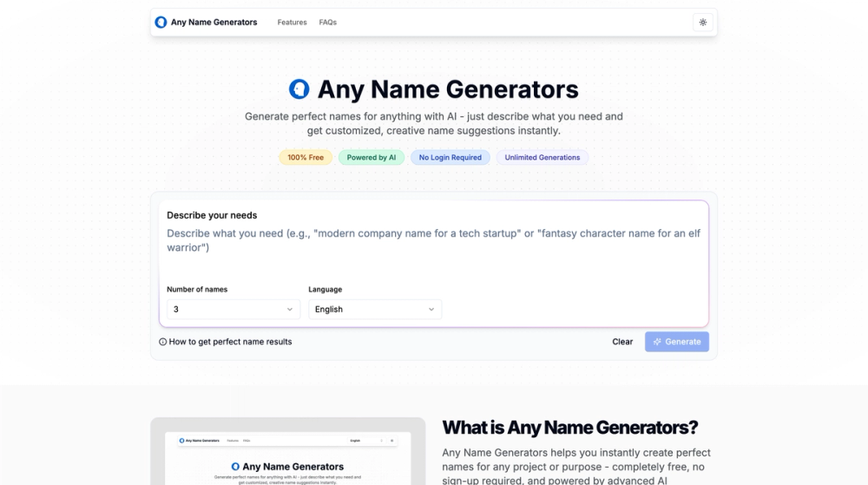This screenshot has height=485, width=868.
Task: Click the Generate button
Action: [x=676, y=342]
